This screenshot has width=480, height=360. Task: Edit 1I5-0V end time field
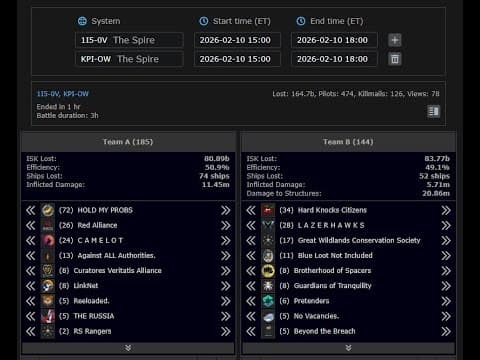[x=334, y=40]
